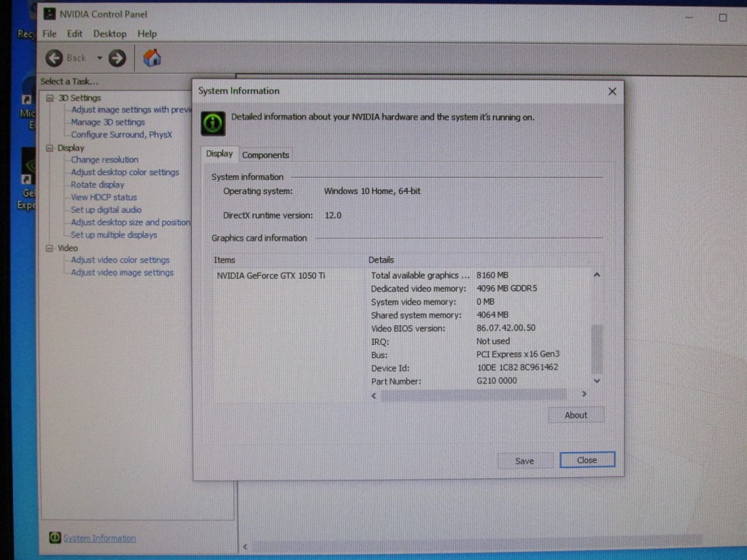
Task: Click Video BIOS version value 86.07.42.00.50
Action: [x=506, y=328]
